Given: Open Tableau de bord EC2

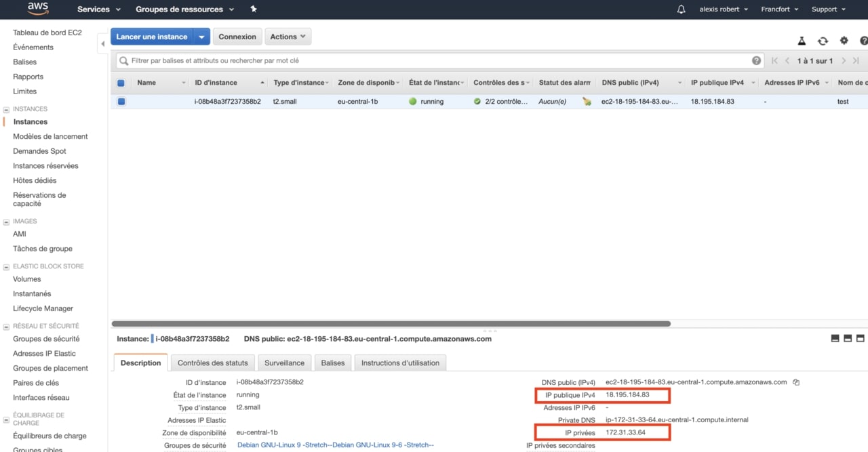Looking at the screenshot, I should click(x=47, y=33).
